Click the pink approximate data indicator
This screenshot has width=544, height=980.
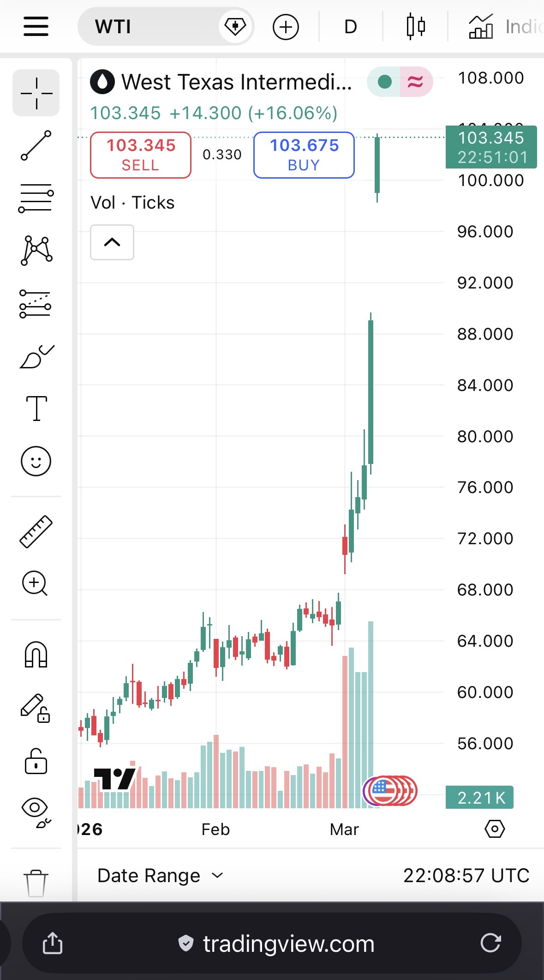pyautogui.click(x=416, y=82)
